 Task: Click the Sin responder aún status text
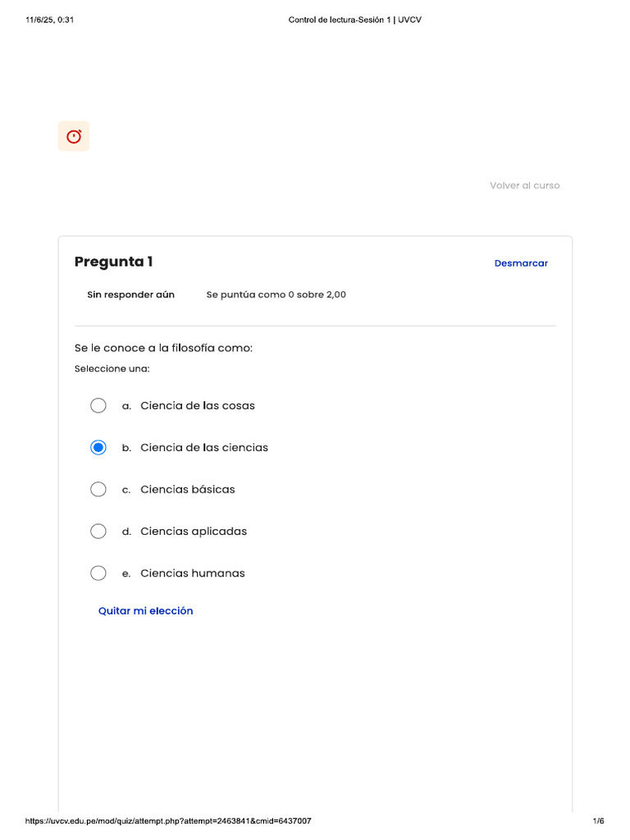tap(130, 294)
